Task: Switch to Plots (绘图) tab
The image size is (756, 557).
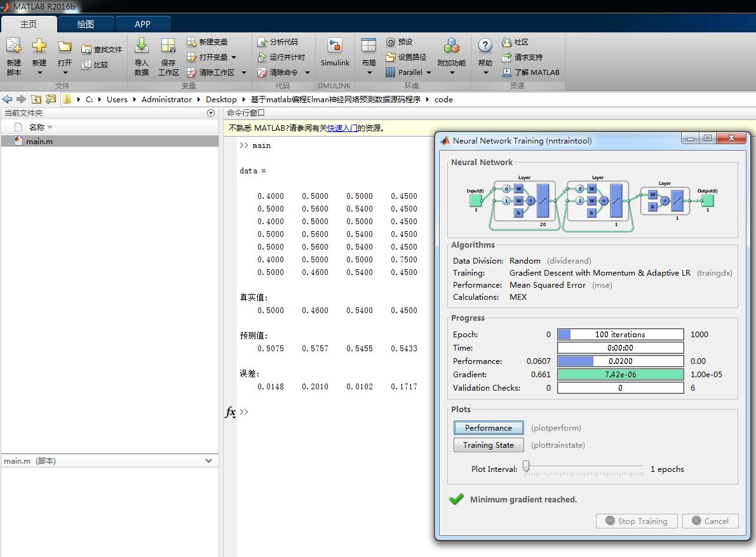Action: [x=85, y=24]
